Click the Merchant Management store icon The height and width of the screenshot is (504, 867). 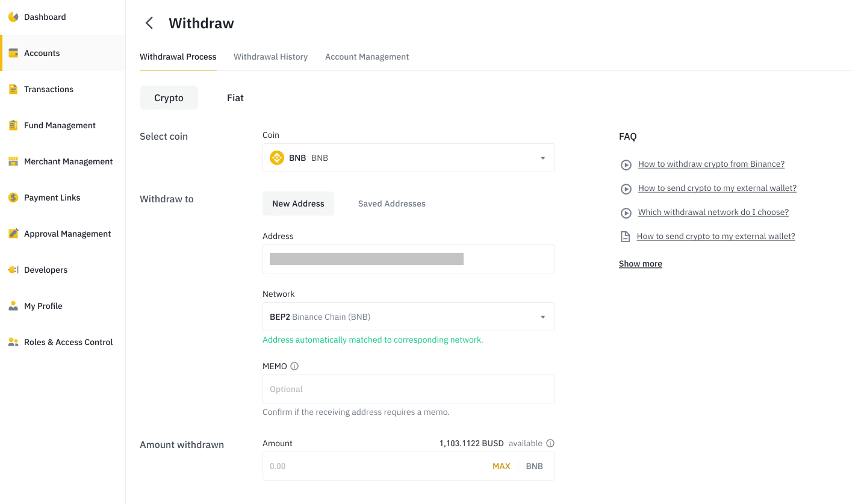tap(13, 161)
